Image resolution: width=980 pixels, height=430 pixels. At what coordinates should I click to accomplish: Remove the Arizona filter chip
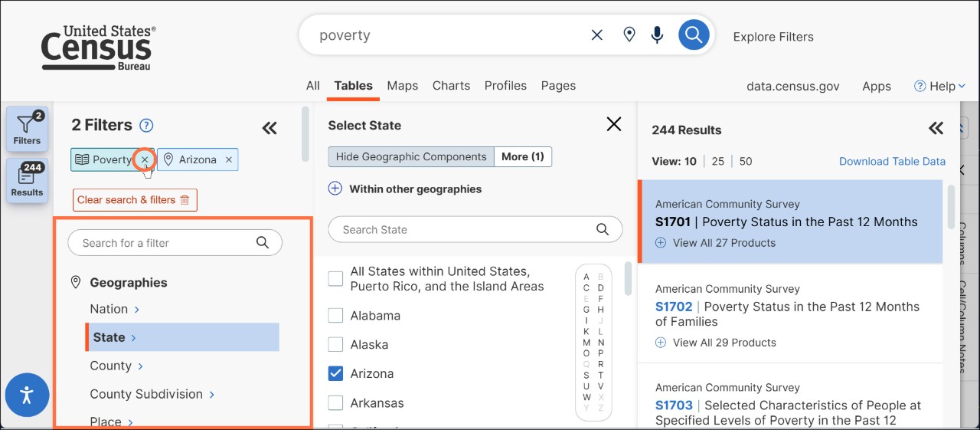pos(229,159)
